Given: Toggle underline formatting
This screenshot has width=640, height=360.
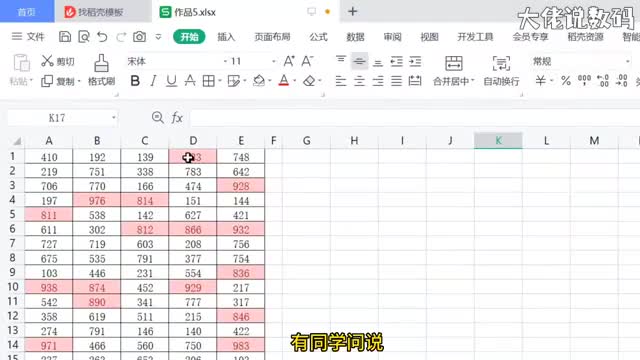Looking at the screenshot, I should point(171,81).
